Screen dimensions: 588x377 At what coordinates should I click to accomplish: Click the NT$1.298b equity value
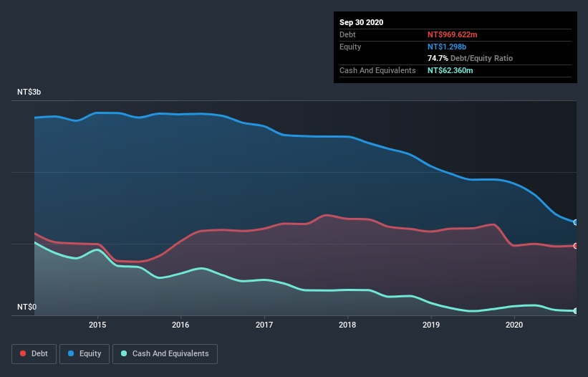[x=447, y=47]
